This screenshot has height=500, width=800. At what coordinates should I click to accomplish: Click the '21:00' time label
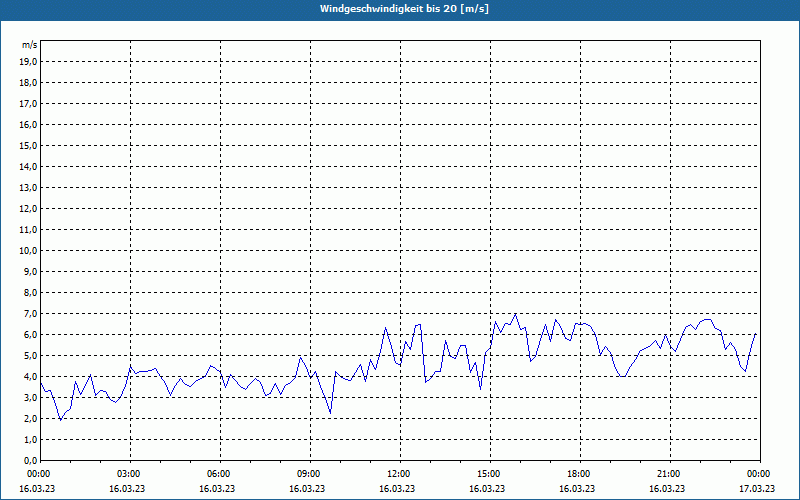coord(670,474)
